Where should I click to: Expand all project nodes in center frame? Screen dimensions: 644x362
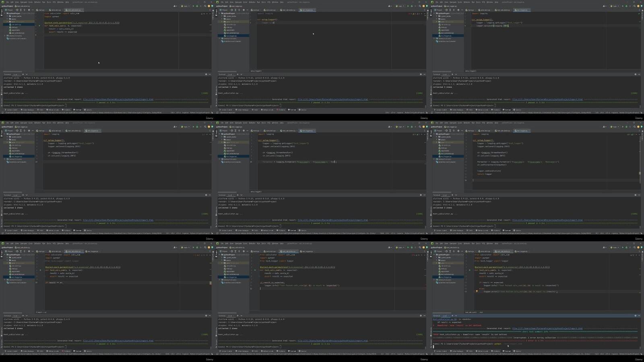pos(235,131)
